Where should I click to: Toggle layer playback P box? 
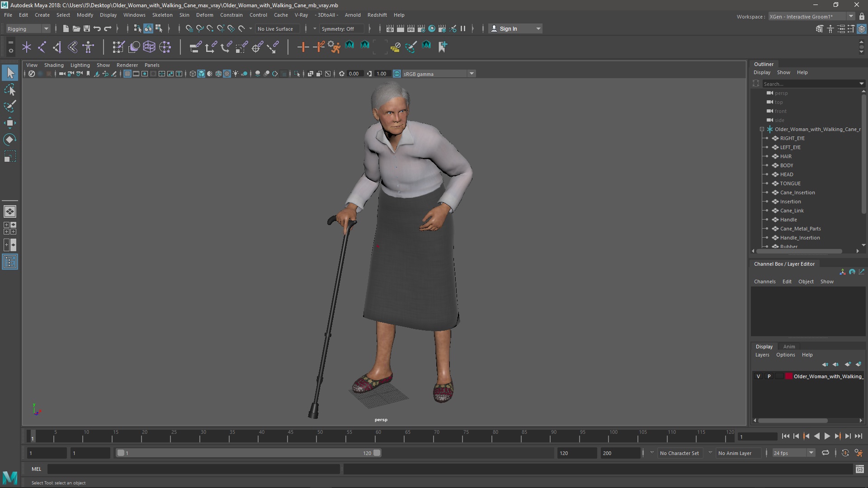pyautogui.click(x=769, y=376)
